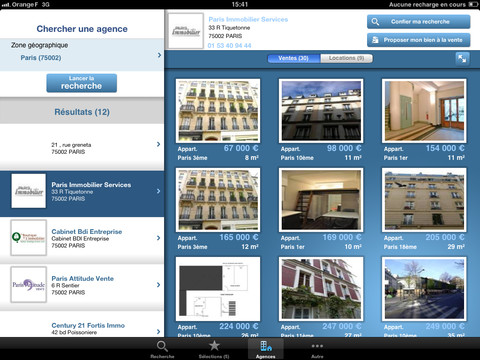
Task: Tap Lancer la recherche button
Action: [82, 83]
